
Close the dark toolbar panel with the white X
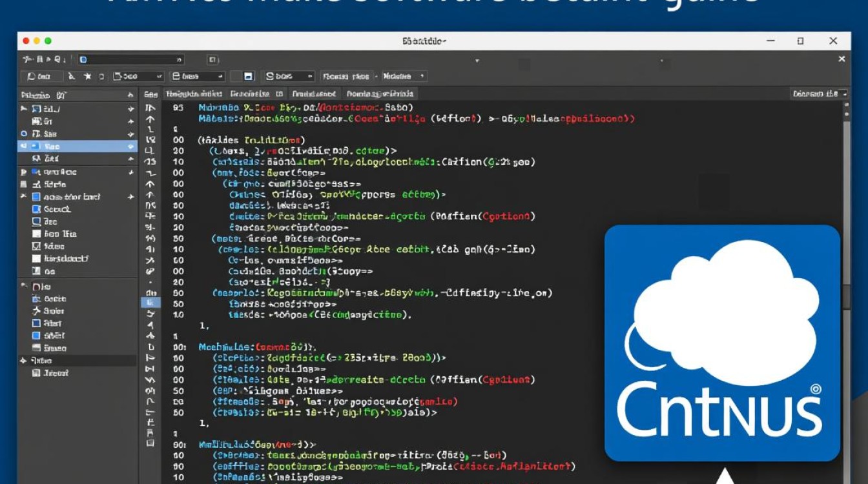(x=842, y=59)
